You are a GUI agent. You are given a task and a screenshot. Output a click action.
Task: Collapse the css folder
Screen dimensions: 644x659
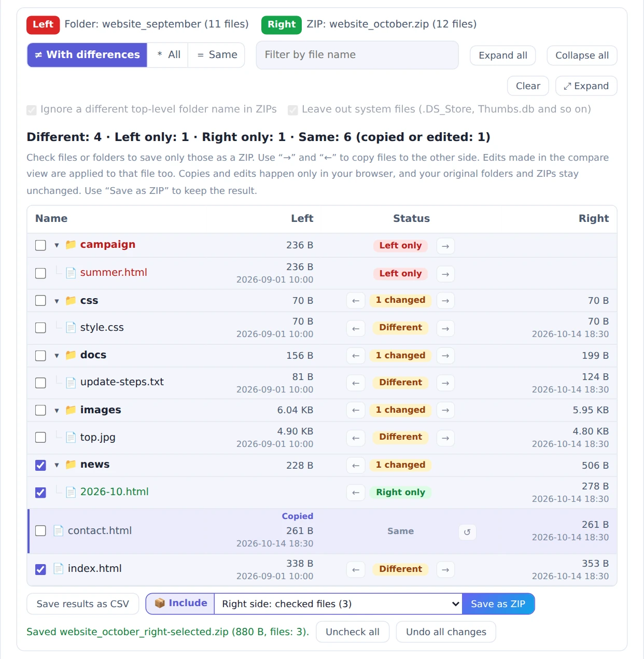tap(57, 301)
